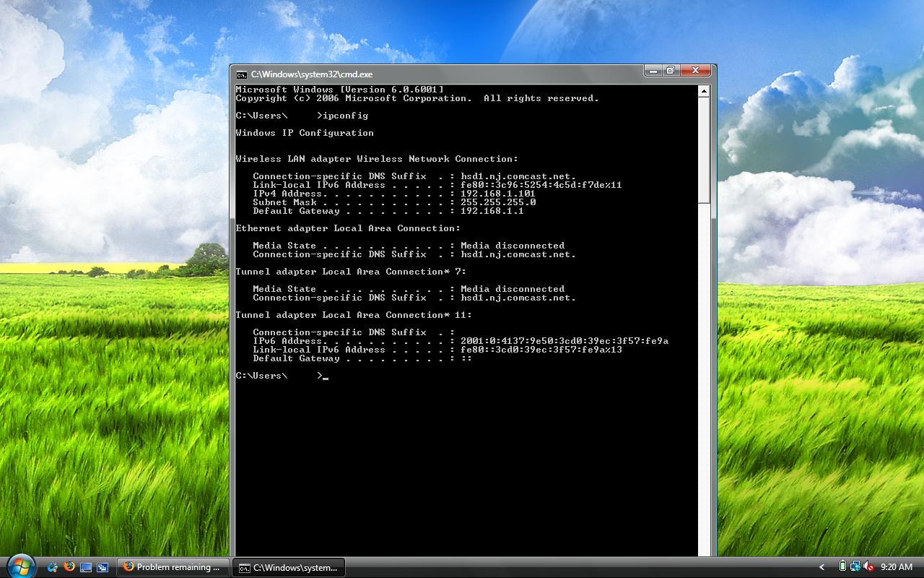
Task: Click the "Windows IP Configuration" line
Action: 305,133
